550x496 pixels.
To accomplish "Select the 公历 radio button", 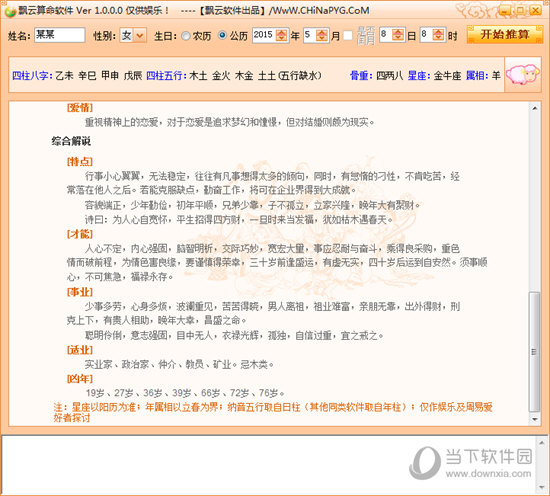I will coord(222,35).
